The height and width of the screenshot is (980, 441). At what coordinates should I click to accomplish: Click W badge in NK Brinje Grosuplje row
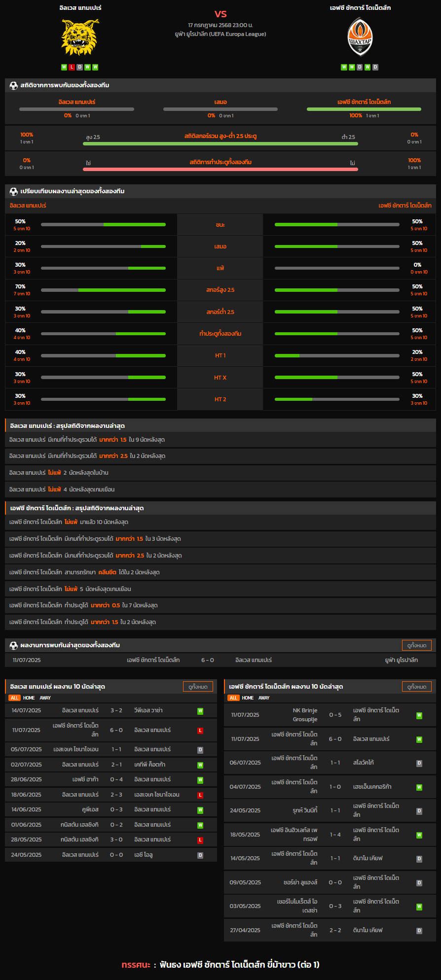(419, 715)
